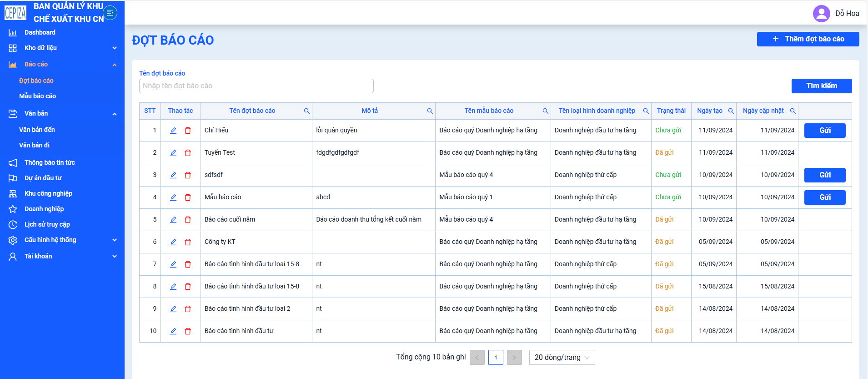
Task: Edit the Tuyến Test report row
Action: [x=173, y=153]
